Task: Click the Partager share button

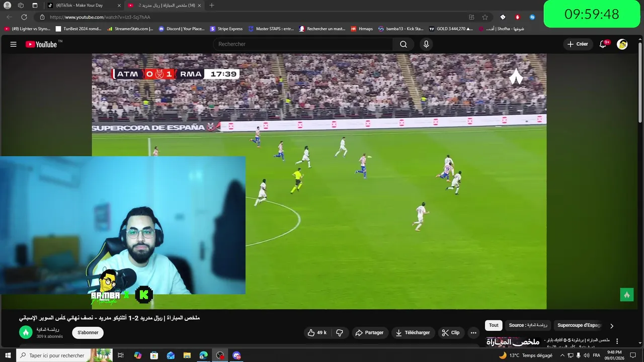Action: point(369,332)
